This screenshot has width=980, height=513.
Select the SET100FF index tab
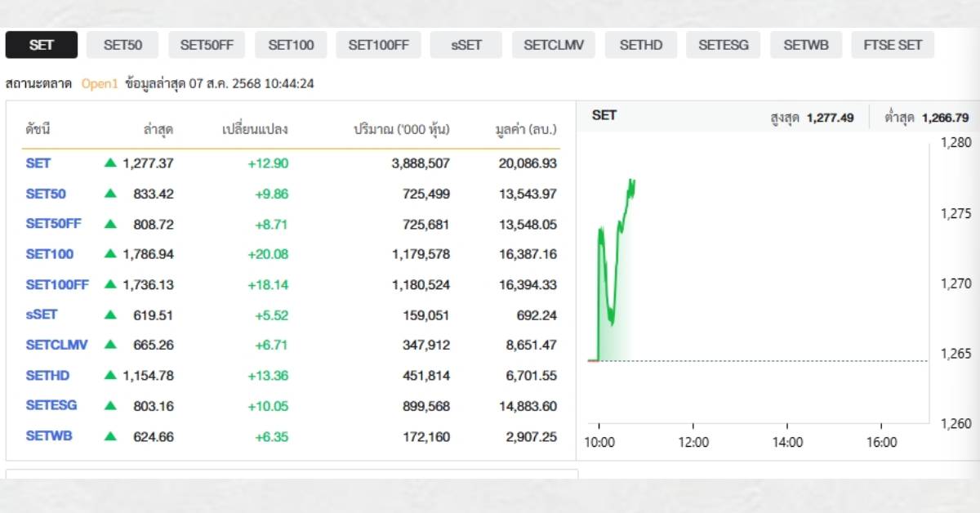pos(378,45)
